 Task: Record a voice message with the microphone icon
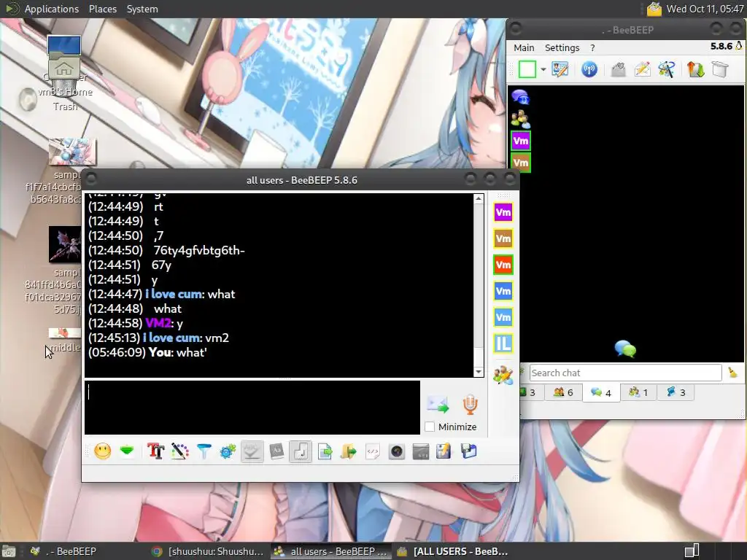[471, 405]
